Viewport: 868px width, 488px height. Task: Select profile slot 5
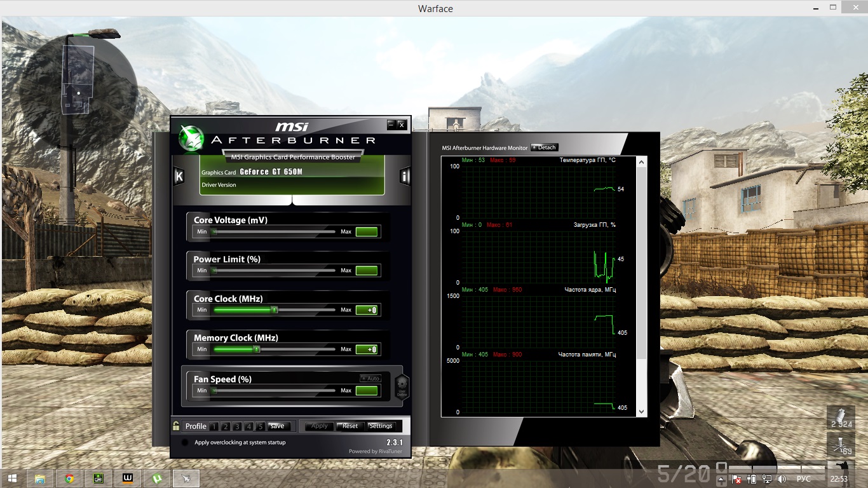pos(260,426)
